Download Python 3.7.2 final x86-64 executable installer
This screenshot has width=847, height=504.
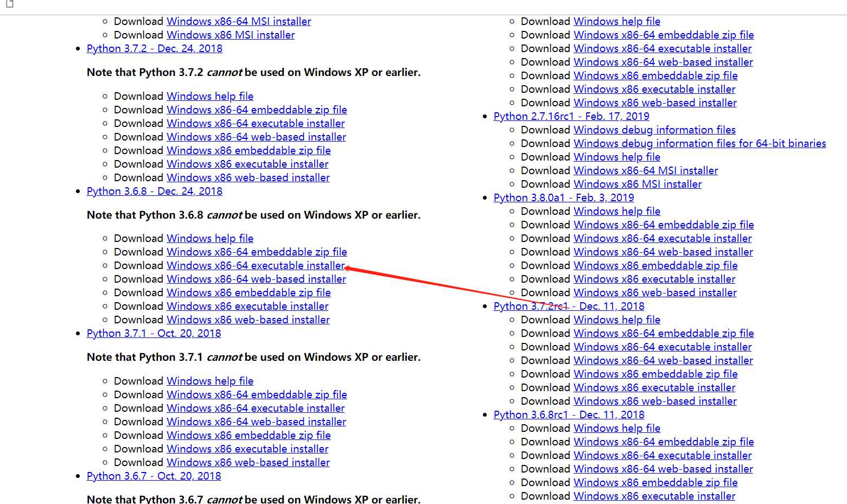pyautogui.click(x=256, y=123)
